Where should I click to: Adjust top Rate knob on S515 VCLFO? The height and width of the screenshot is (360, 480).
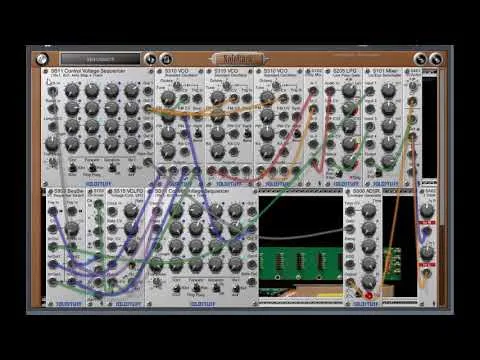point(131,211)
